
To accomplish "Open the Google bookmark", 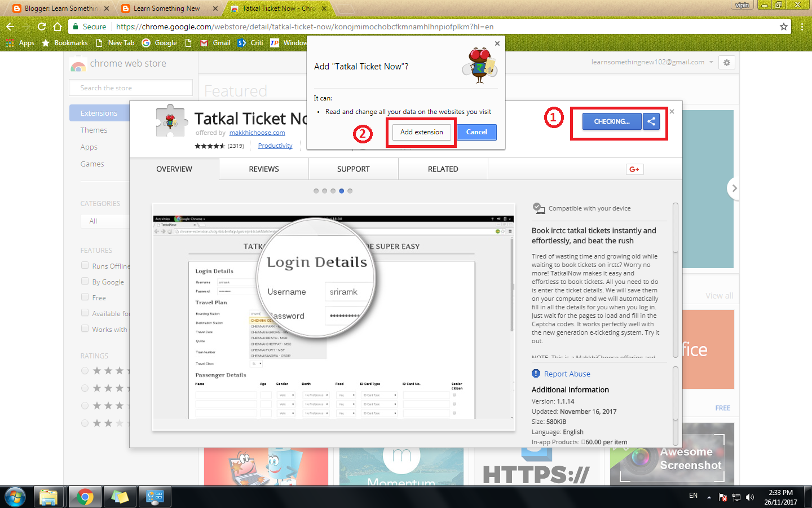I will [x=160, y=43].
